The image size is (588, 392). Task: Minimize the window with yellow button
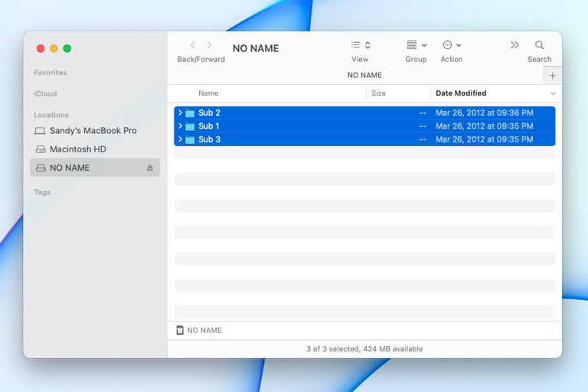(54, 48)
